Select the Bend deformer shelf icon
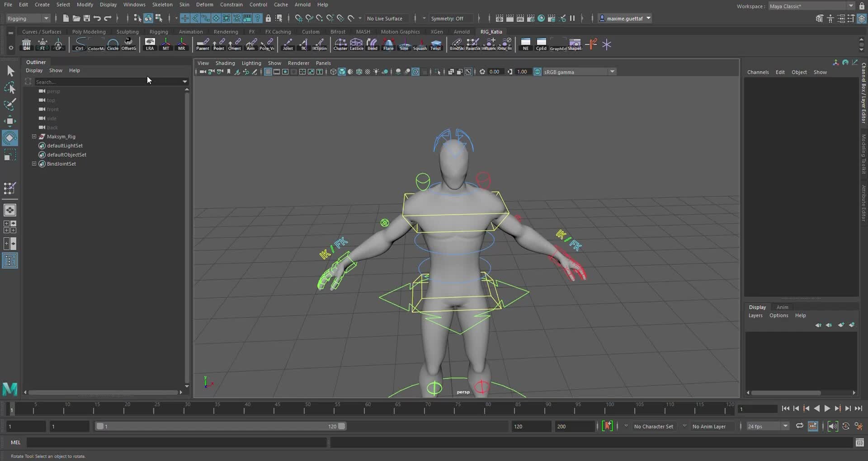Image resolution: width=868 pixels, height=461 pixels. pyautogui.click(x=372, y=44)
